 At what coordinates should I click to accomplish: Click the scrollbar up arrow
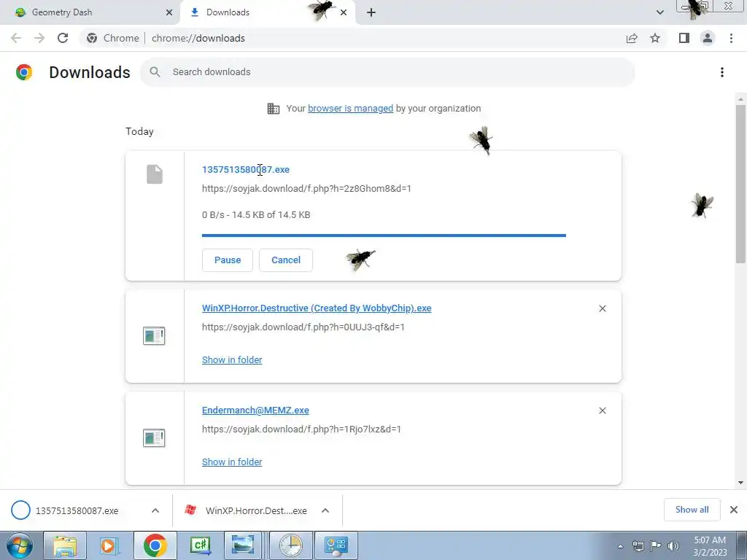pyautogui.click(x=740, y=99)
